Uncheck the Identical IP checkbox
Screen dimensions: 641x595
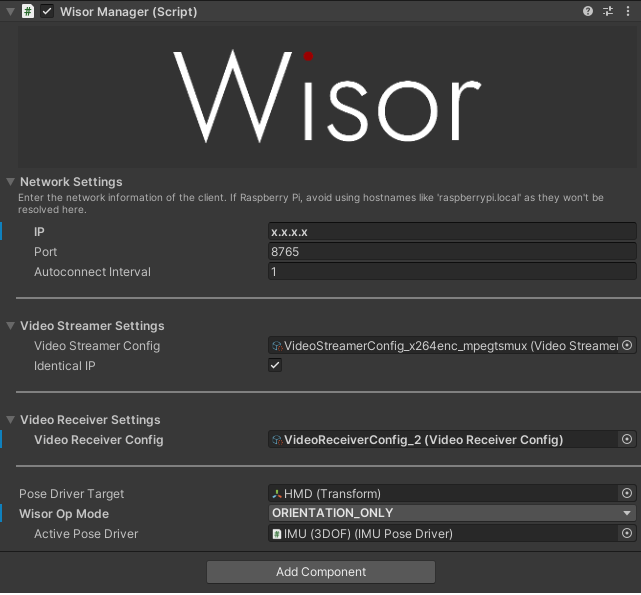275,366
